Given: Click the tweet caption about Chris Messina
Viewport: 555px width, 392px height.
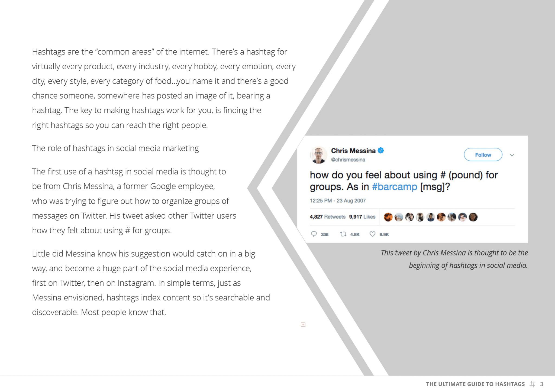Looking at the screenshot, I should tap(454, 259).
